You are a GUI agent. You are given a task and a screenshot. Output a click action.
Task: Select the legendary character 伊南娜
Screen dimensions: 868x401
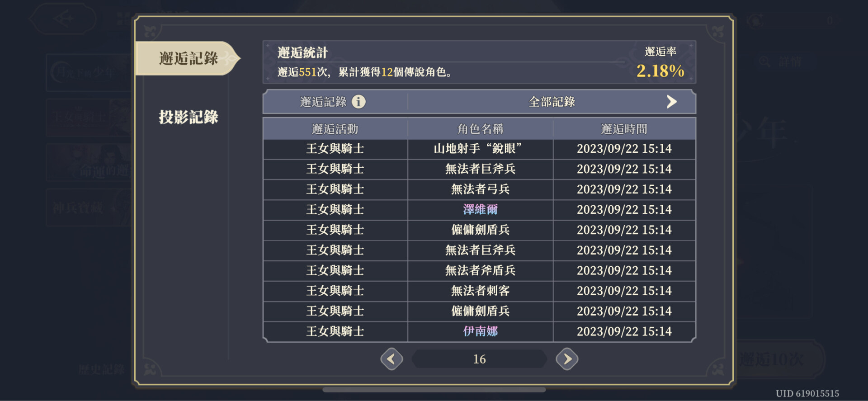coord(480,331)
